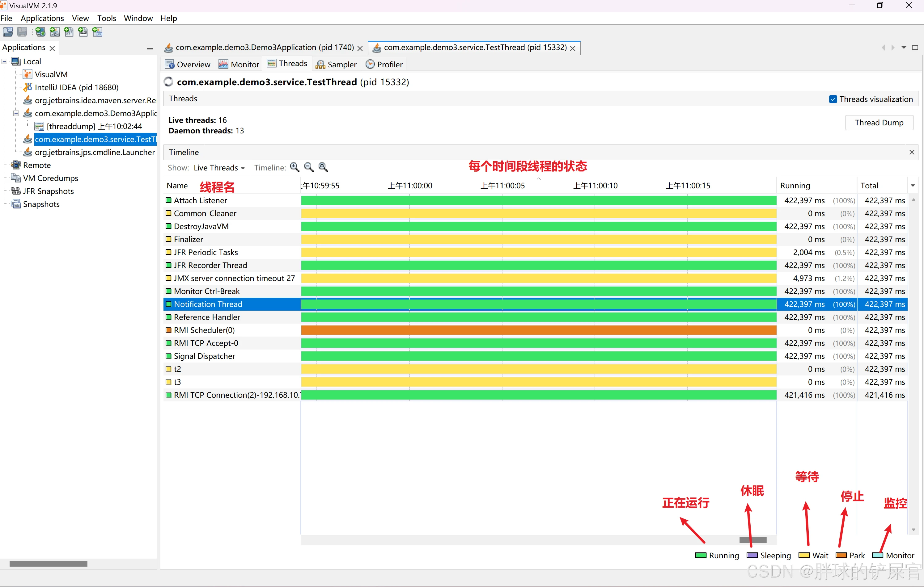Sort threads by the Running column header
Screen dimensions: 924x587
coord(816,186)
